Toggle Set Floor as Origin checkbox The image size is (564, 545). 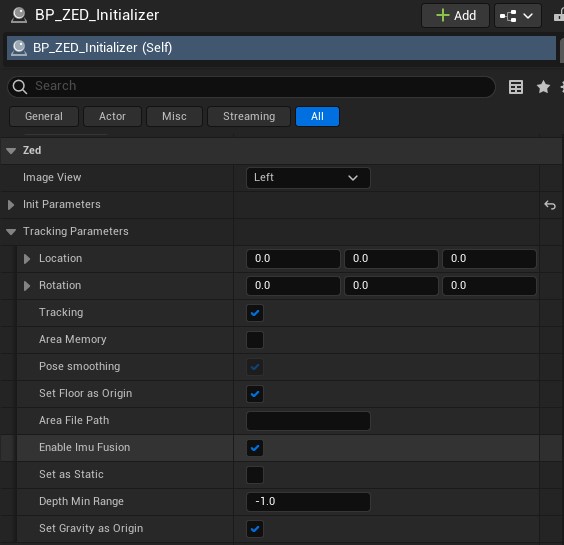(x=255, y=394)
